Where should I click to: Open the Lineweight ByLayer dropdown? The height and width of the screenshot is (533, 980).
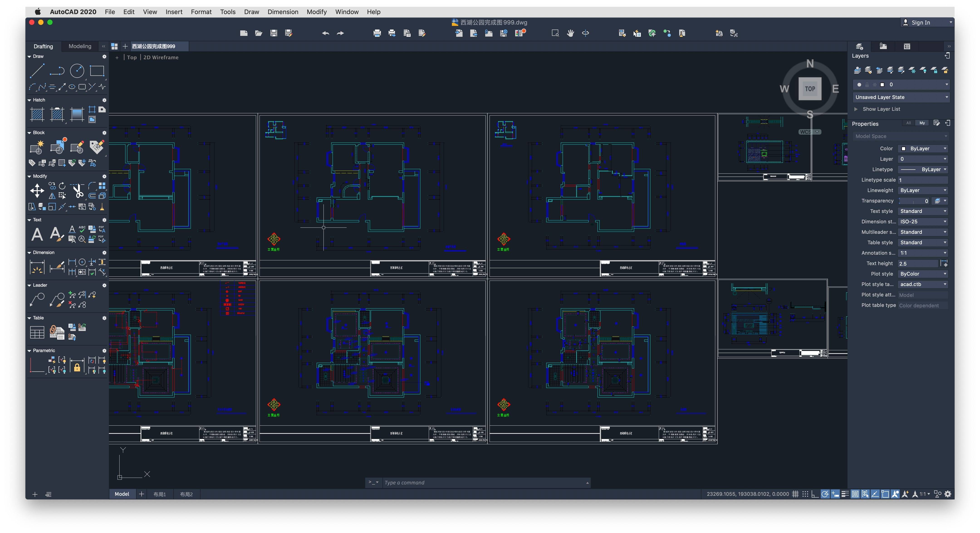[923, 190]
